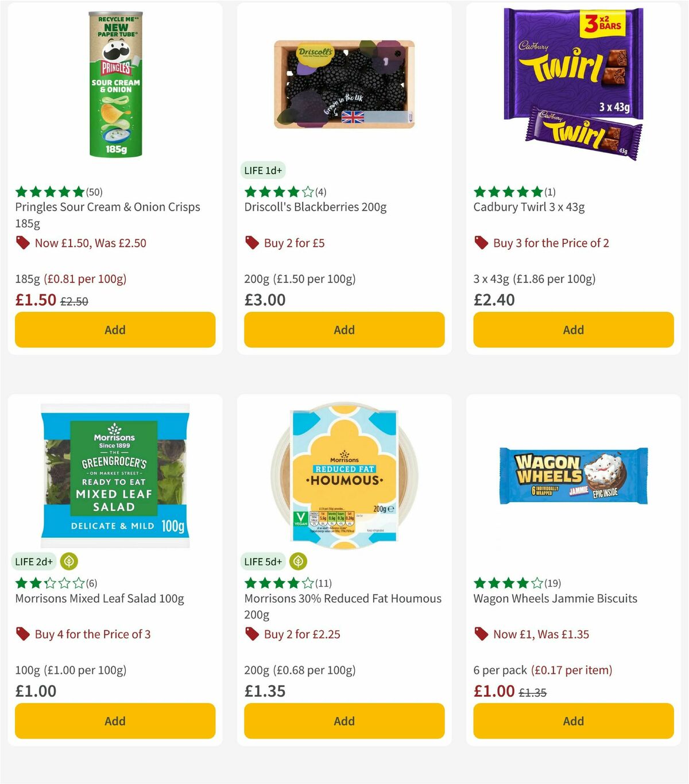This screenshot has width=689, height=784.
Task: Click the leaf icon beside the LIFE 5d+ badge
Action: 299,561
